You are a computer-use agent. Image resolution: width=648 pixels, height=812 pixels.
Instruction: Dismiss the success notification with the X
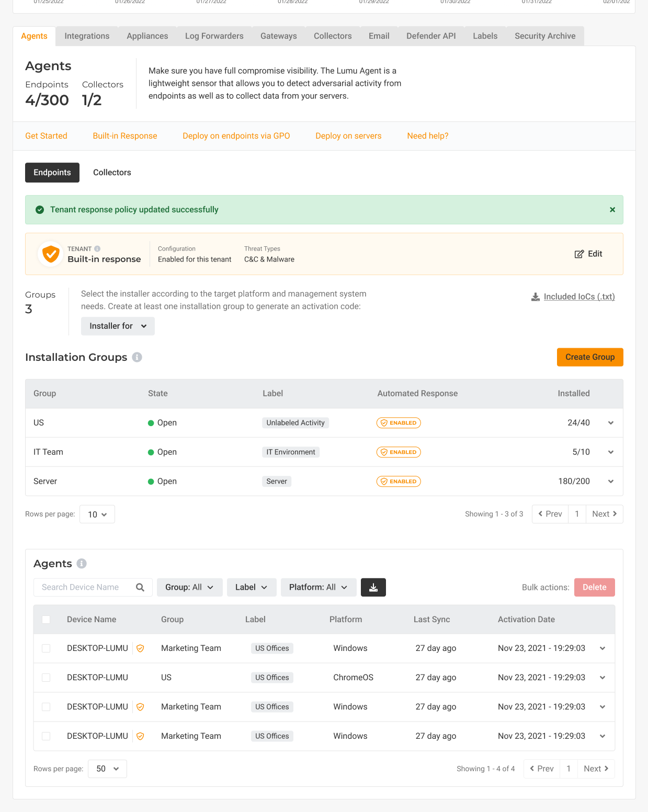(612, 210)
